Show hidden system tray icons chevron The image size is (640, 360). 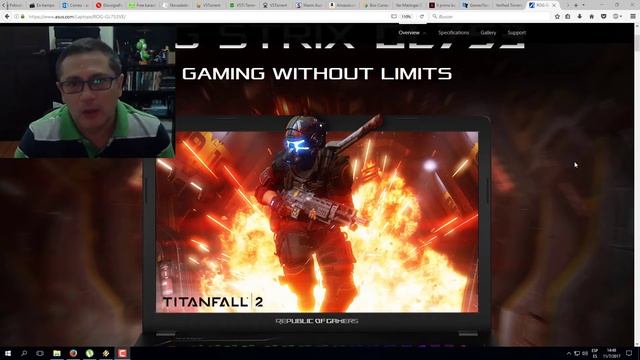click(x=569, y=353)
